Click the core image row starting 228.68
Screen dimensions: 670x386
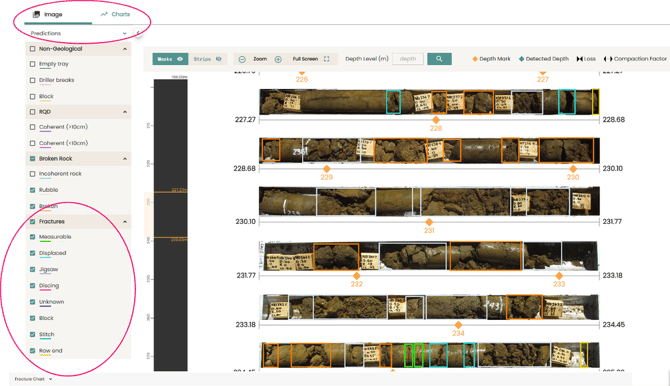pyautogui.click(x=429, y=150)
